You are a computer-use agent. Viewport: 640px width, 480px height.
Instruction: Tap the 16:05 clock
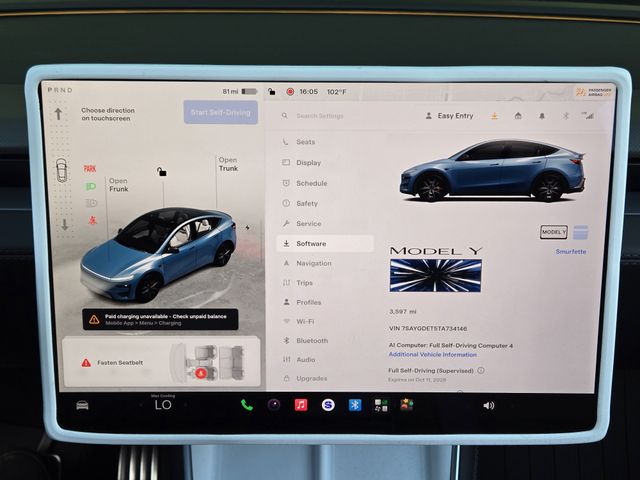pos(308,92)
